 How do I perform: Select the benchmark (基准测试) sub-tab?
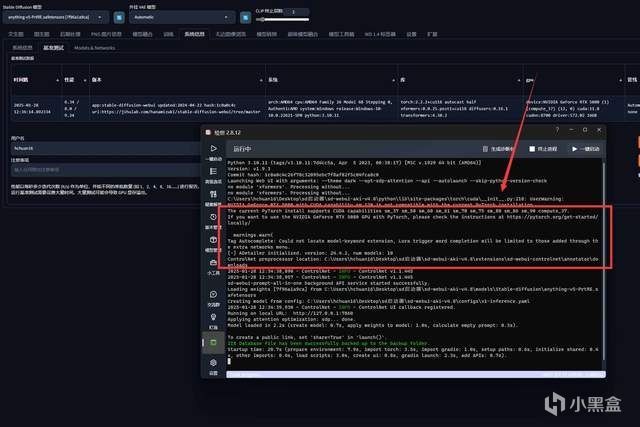click(x=53, y=48)
